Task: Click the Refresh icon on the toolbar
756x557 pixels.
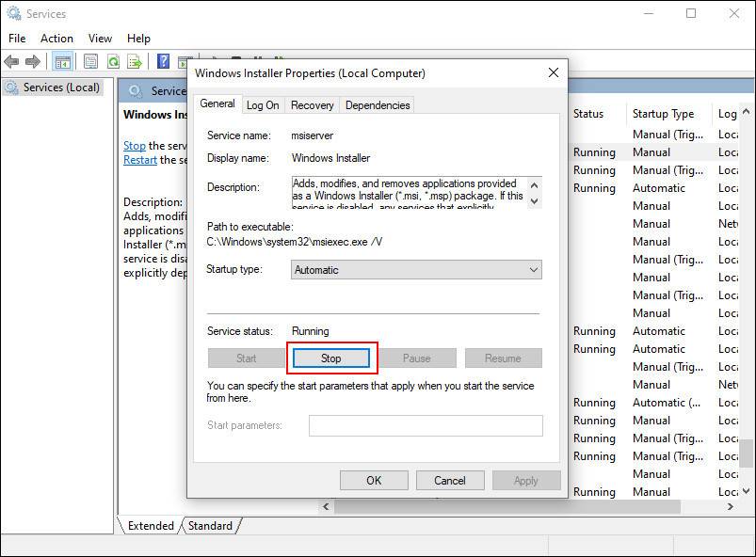Action: [x=113, y=60]
